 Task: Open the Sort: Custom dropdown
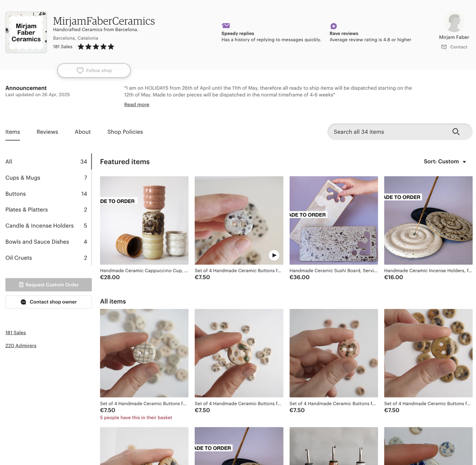click(444, 162)
